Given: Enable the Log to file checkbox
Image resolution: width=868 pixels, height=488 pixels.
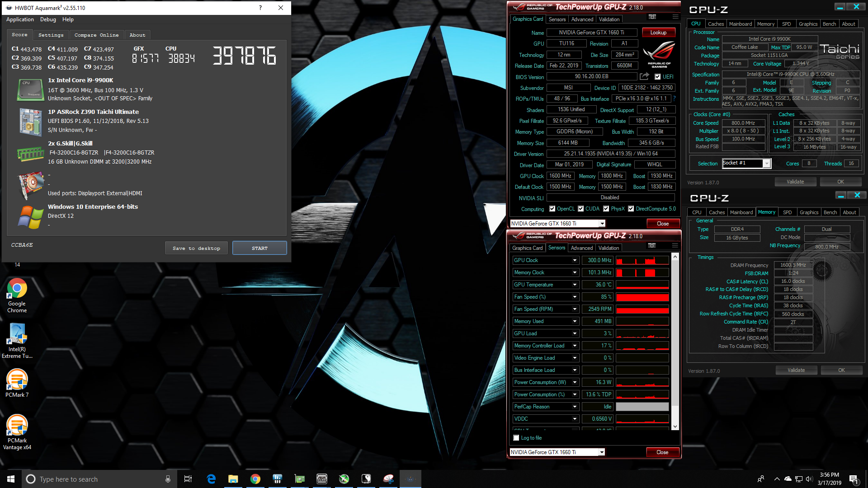Looking at the screenshot, I should pos(516,438).
